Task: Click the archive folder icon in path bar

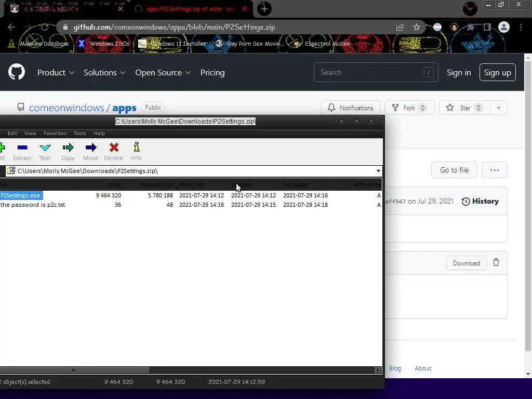Action: 11,170
